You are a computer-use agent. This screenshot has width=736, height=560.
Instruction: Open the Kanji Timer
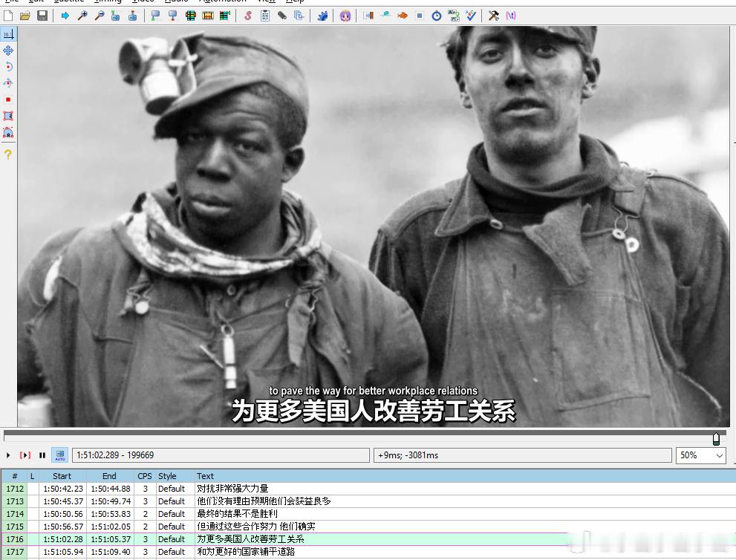(454, 16)
